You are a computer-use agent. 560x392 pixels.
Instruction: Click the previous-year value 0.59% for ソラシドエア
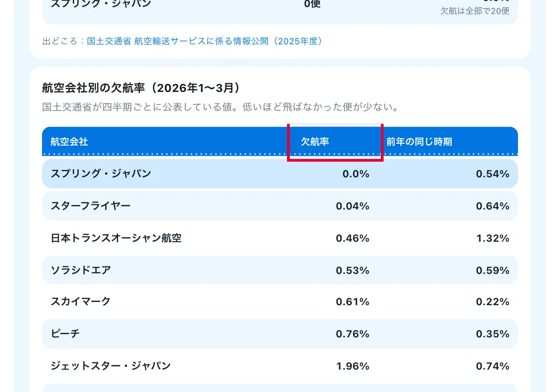coord(493,270)
